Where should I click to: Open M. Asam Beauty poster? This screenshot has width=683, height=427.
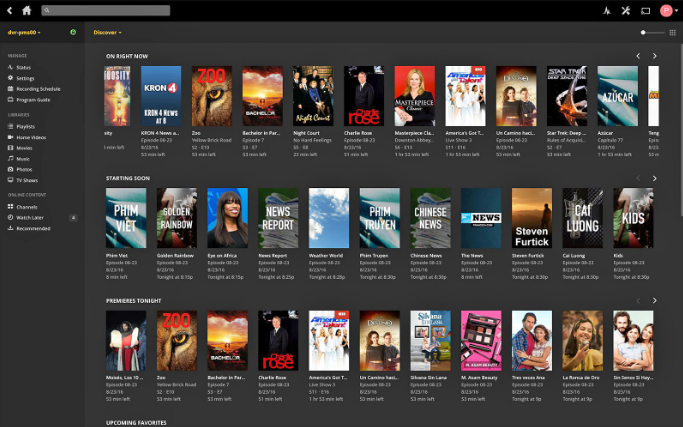click(481, 340)
